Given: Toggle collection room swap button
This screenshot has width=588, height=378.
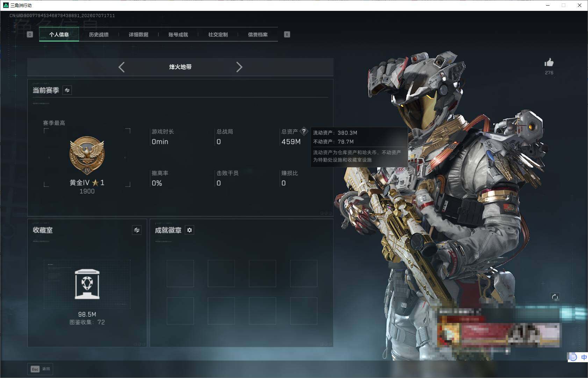Looking at the screenshot, I should coord(137,230).
